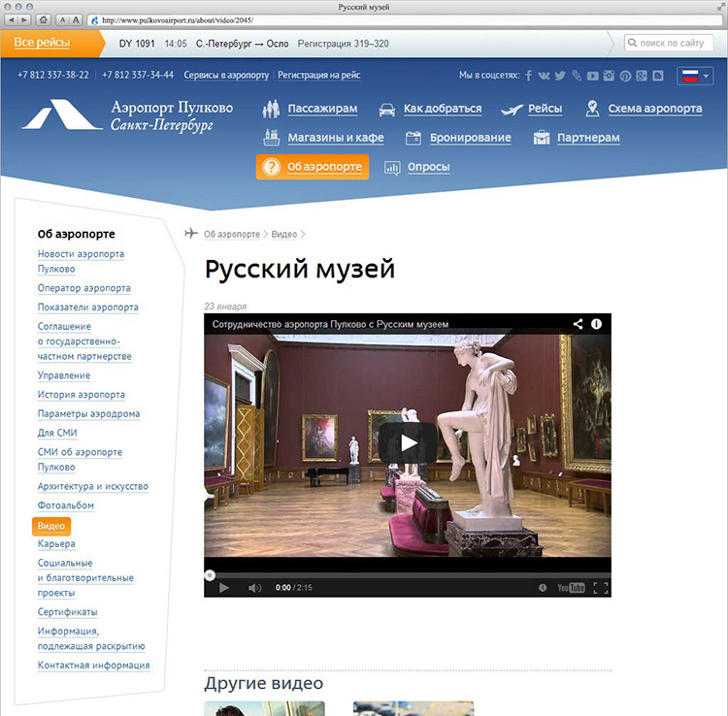The width and height of the screenshot is (728, 716).
Task: Open Опросы menu item
Action: tap(428, 167)
